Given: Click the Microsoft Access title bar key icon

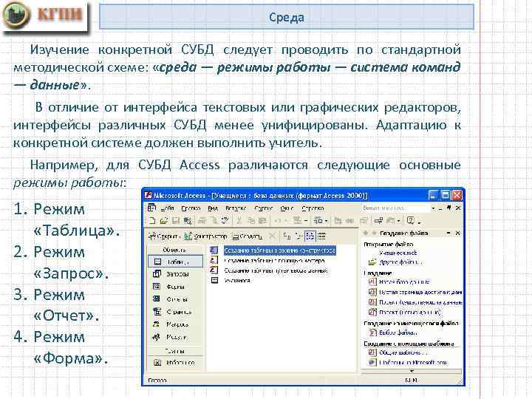Looking at the screenshot, I should click(148, 195).
